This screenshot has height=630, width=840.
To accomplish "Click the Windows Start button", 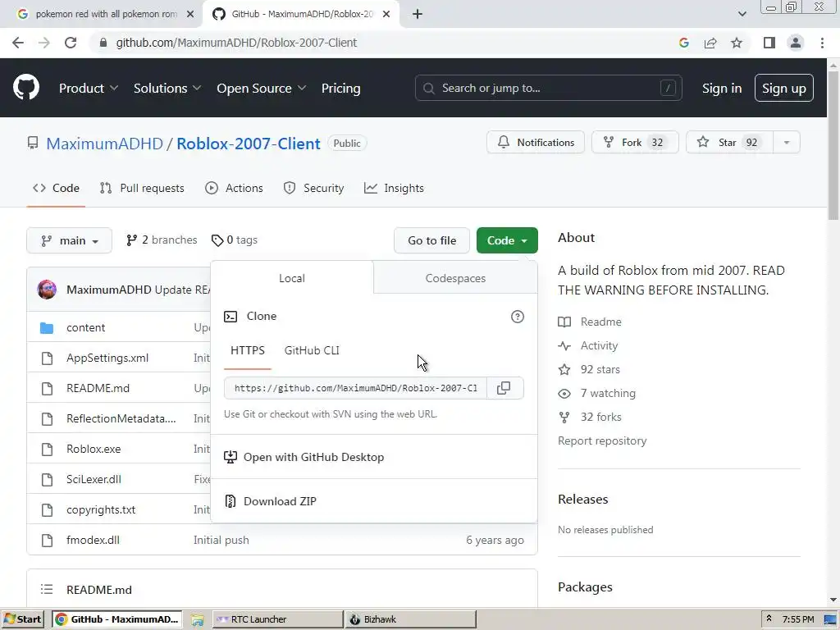I will click(22, 619).
